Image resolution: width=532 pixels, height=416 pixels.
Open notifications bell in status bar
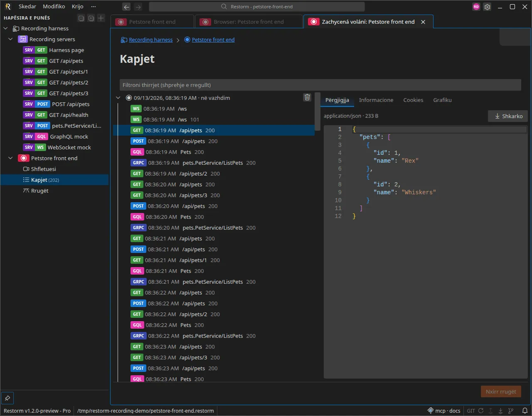coord(525,411)
